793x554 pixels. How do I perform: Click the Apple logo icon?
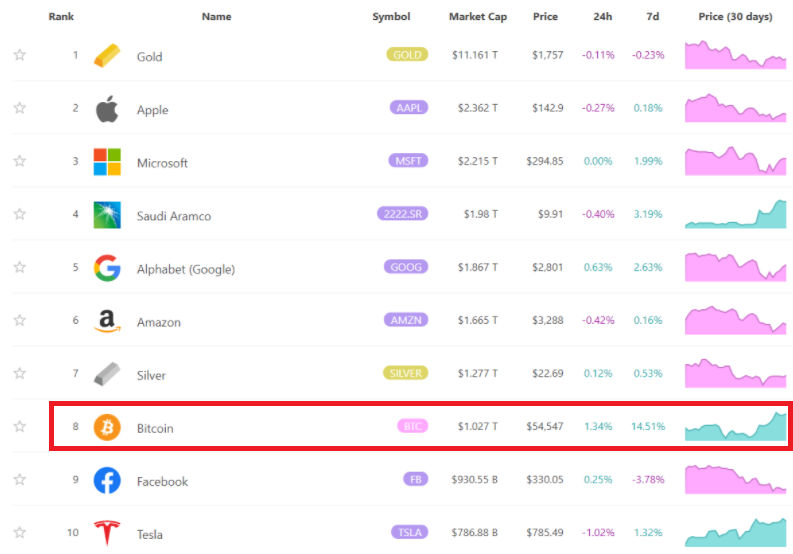(107, 108)
